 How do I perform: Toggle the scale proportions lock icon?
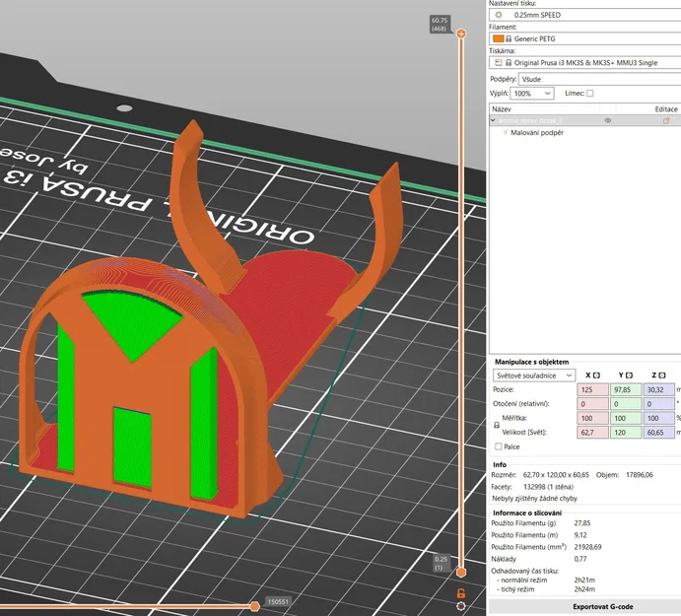click(496, 424)
